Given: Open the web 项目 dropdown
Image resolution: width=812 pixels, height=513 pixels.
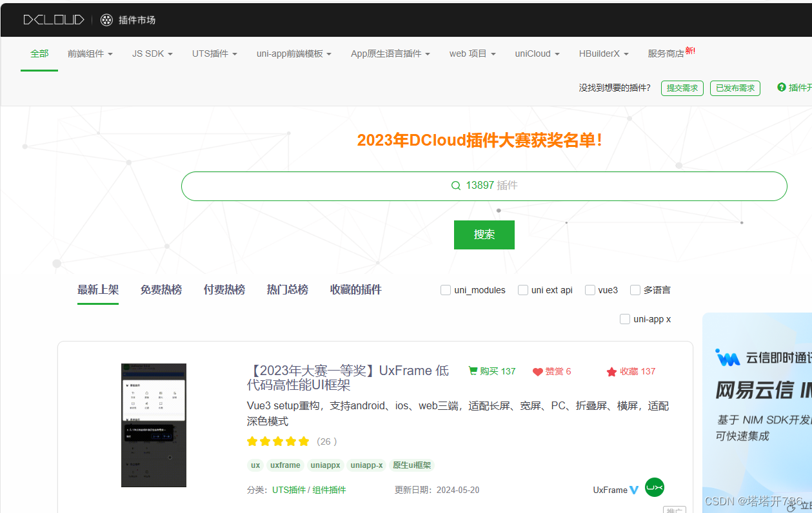Looking at the screenshot, I should (x=473, y=54).
